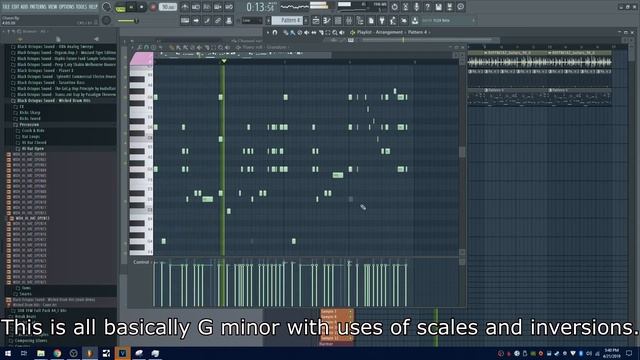This screenshot has width=640, height=360.
Task: Click the hourglass icon in top toolbar
Action: [405, 7]
